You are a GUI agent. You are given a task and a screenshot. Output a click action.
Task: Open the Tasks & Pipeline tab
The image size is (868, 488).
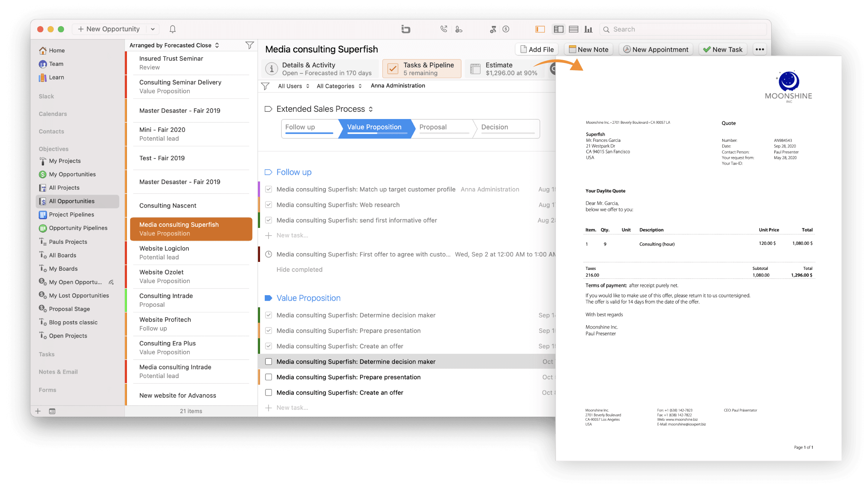point(422,69)
